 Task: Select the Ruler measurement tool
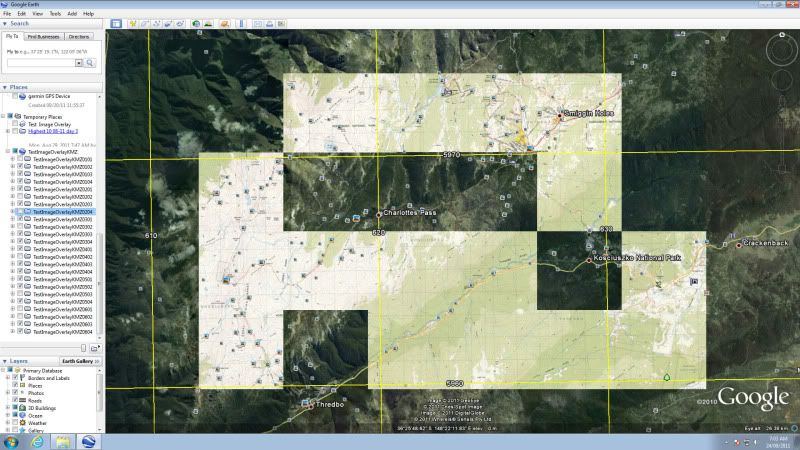242,23
